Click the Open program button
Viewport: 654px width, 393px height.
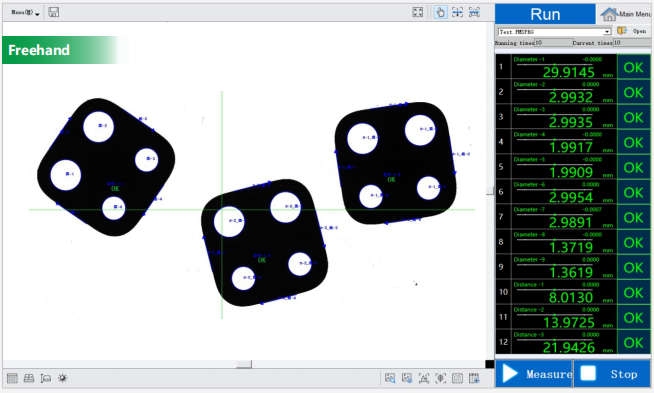click(632, 31)
